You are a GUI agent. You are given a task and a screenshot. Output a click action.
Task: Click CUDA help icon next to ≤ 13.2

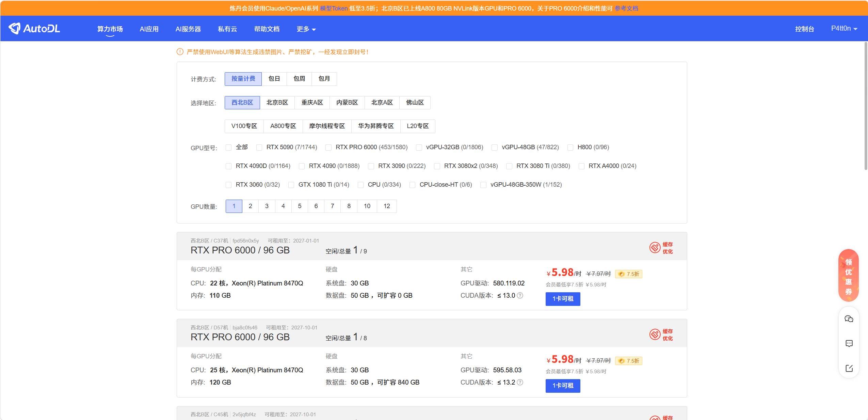pos(520,382)
